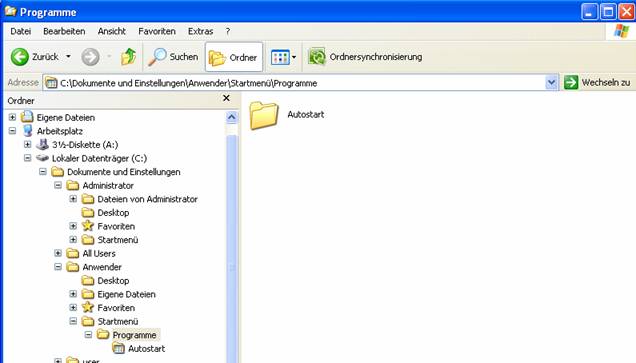
Task: Open the Favoriten menu
Action: tap(157, 31)
